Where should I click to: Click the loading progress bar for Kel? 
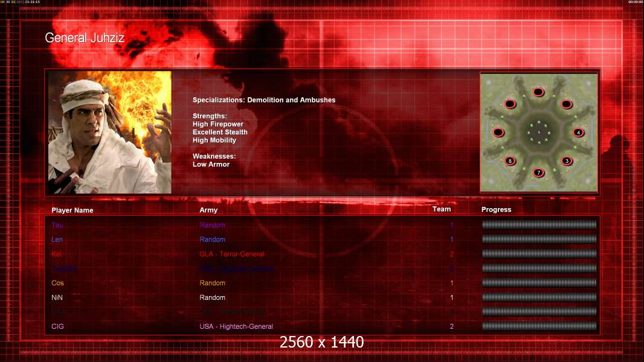click(x=539, y=254)
